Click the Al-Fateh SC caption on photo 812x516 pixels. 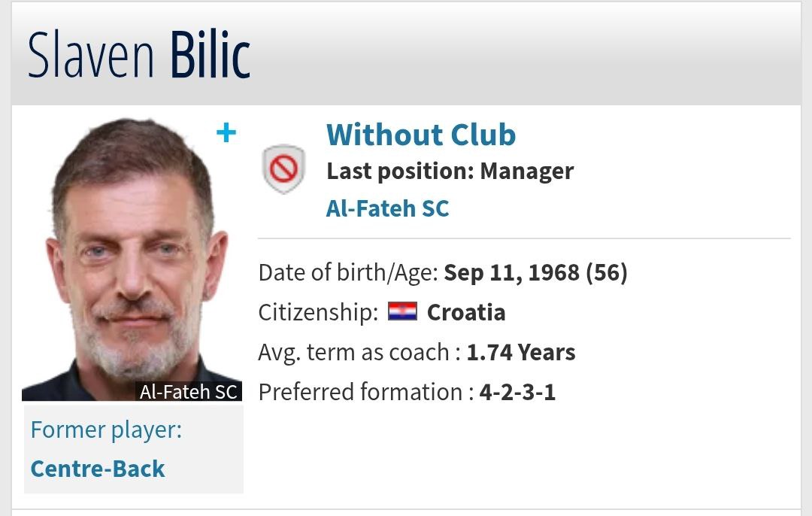[188, 392]
